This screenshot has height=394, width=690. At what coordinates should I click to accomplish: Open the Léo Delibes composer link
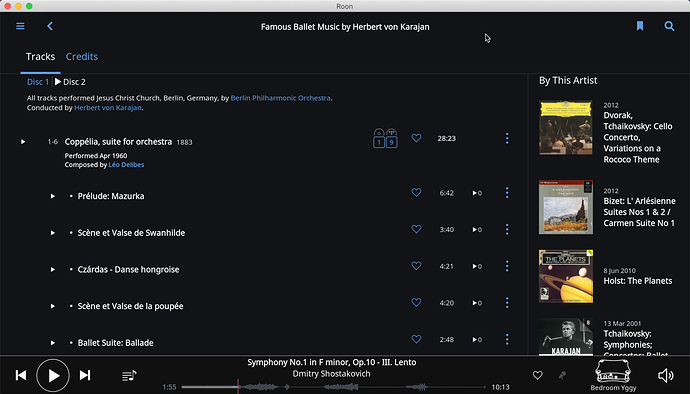click(x=126, y=165)
